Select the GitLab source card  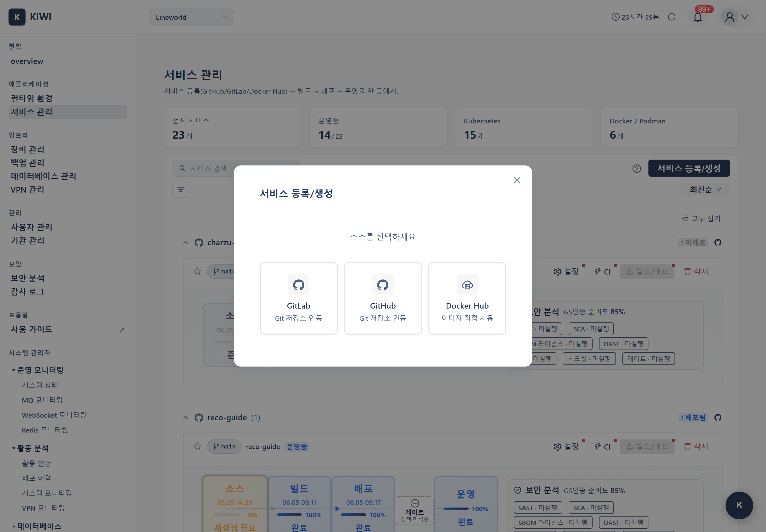298,298
